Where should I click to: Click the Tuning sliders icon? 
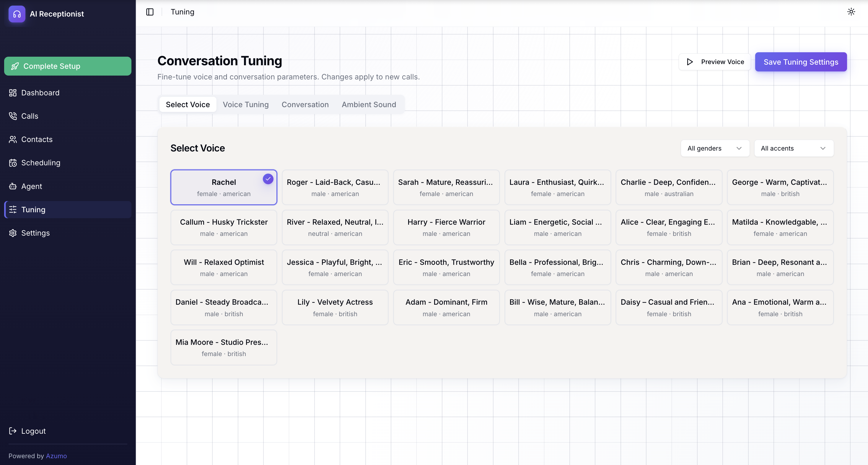[x=13, y=210]
